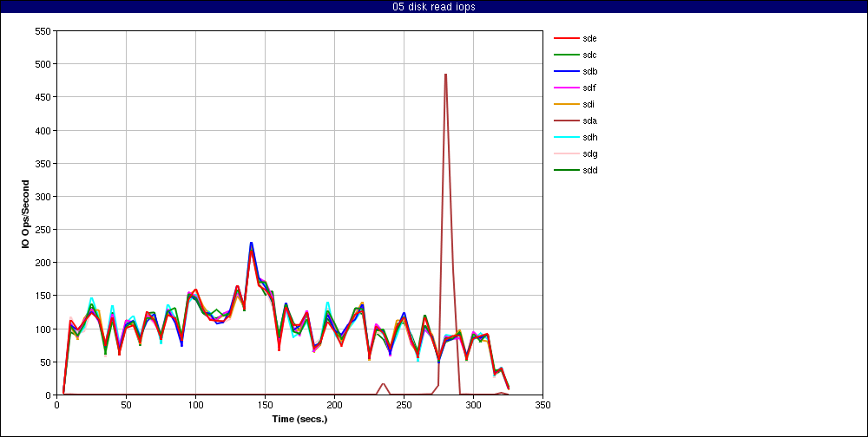868x437 pixels.
Task: Select the sdd legend label
Action: point(589,170)
